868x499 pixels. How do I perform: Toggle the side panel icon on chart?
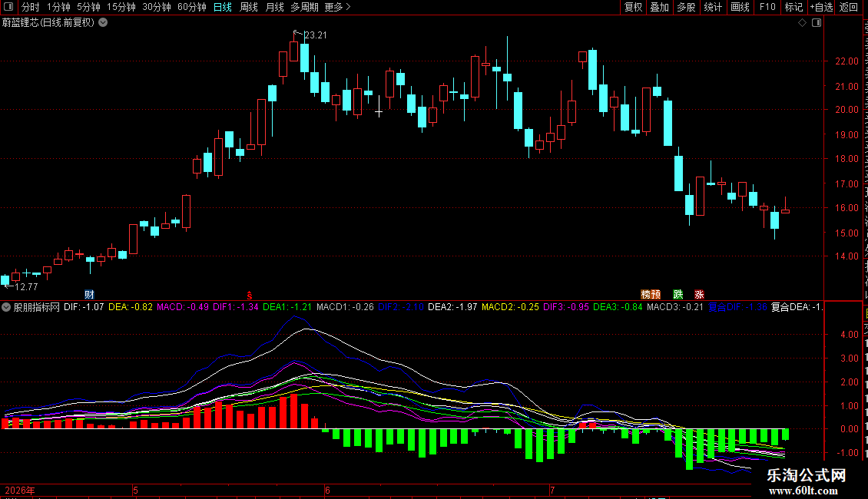[x=817, y=23]
